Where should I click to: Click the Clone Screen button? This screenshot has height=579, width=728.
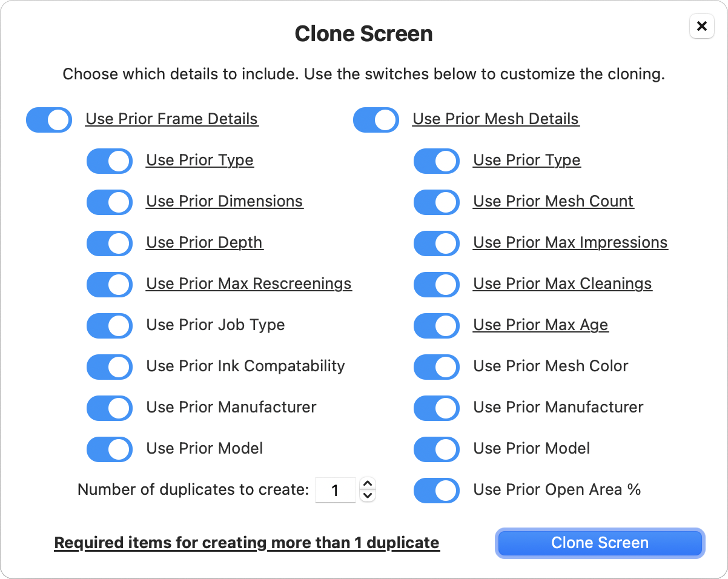600,543
